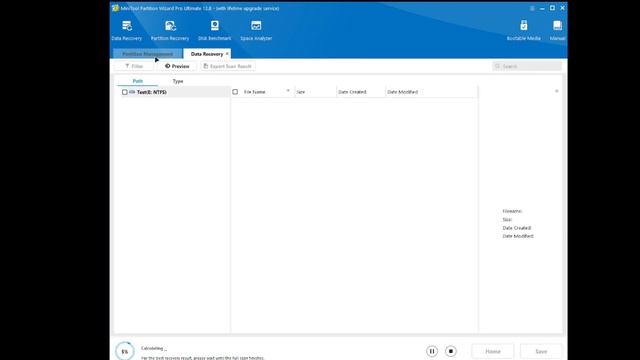This screenshot has height=360, width=640.
Task: Click the Save button
Action: click(x=541, y=351)
